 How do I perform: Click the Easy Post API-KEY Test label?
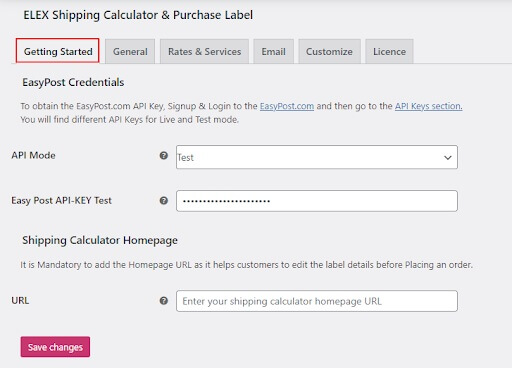point(61,201)
